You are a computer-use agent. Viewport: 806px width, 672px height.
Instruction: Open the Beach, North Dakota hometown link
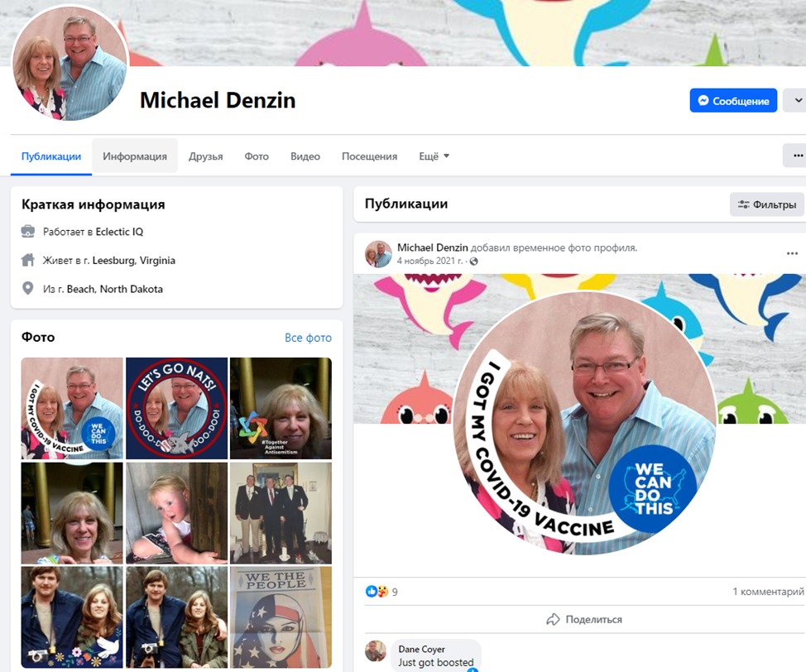pyautogui.click(x=115, y=289)
